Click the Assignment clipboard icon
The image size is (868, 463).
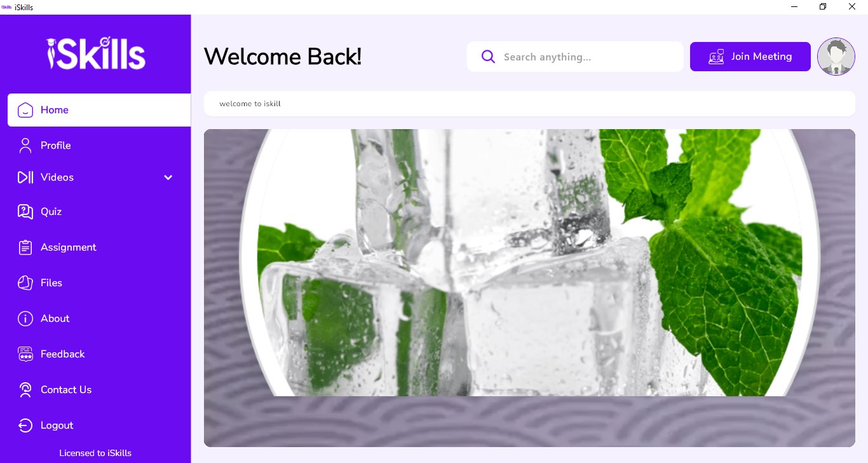tap(25, 247)
